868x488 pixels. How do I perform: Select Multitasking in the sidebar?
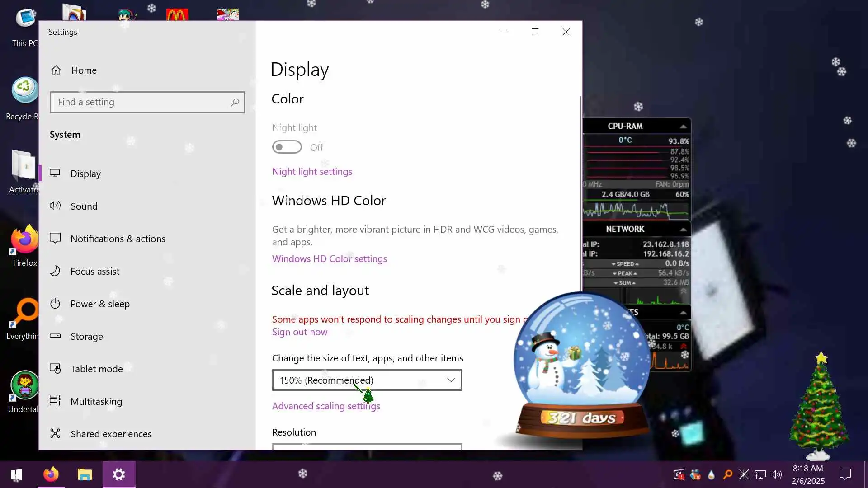click(x=96, y=401)
